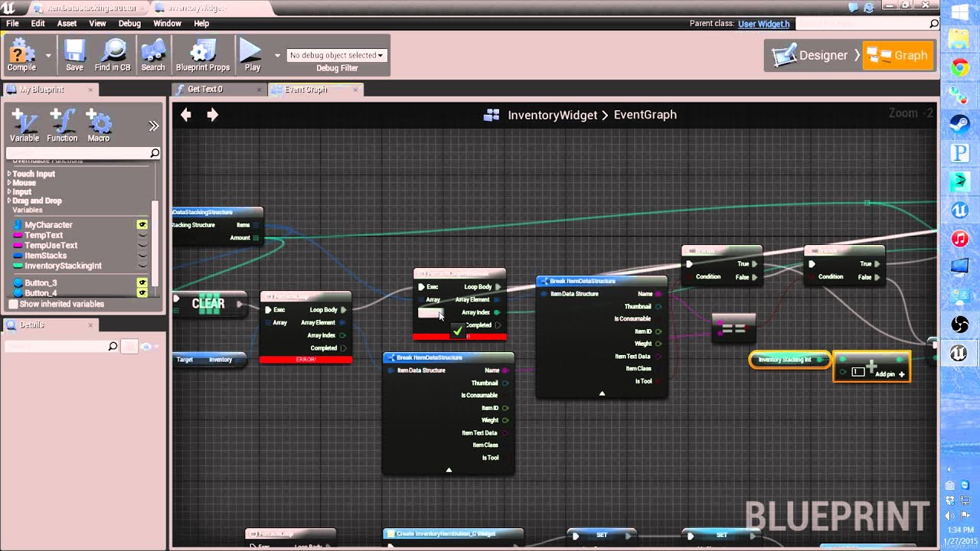Screen dimensions: 980x551
Task: Toggle MyCharacter editable eye icon
Action: click(x=142, y=225)
